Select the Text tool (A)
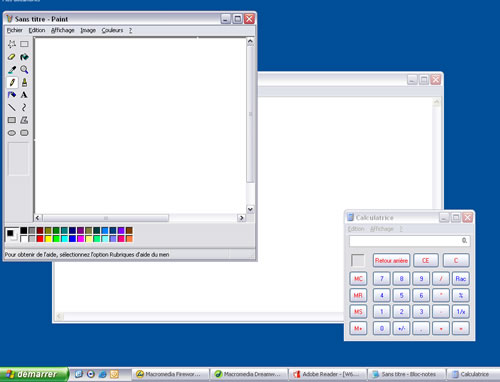Viewport: 500px width, 382px height. coord(24,95)
